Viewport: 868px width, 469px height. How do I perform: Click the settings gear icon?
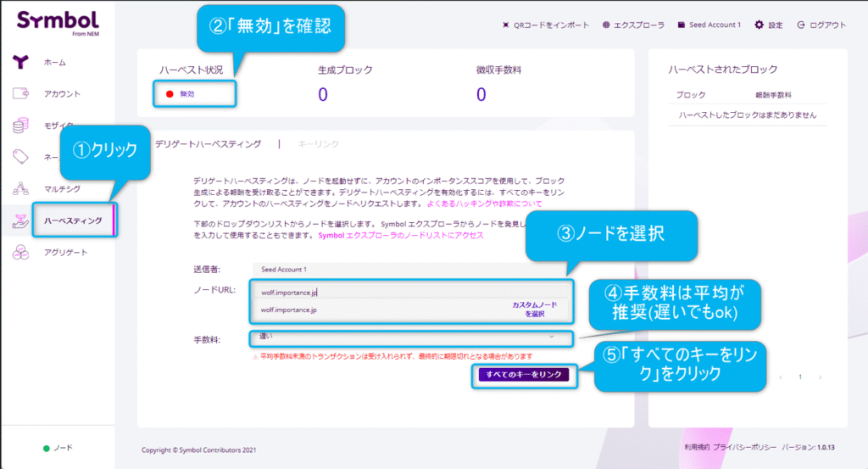coord(759,25)
